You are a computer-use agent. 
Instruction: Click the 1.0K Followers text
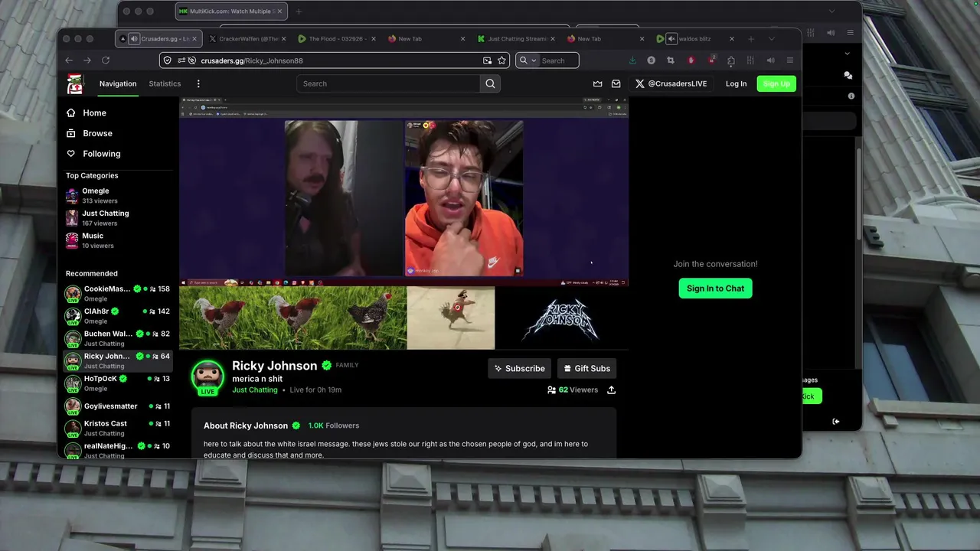[334, 425]
